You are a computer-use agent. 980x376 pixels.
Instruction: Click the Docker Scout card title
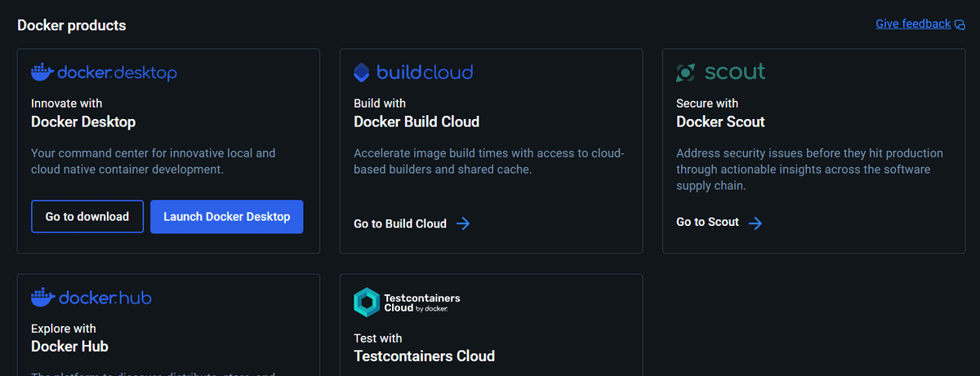[720, 122]
